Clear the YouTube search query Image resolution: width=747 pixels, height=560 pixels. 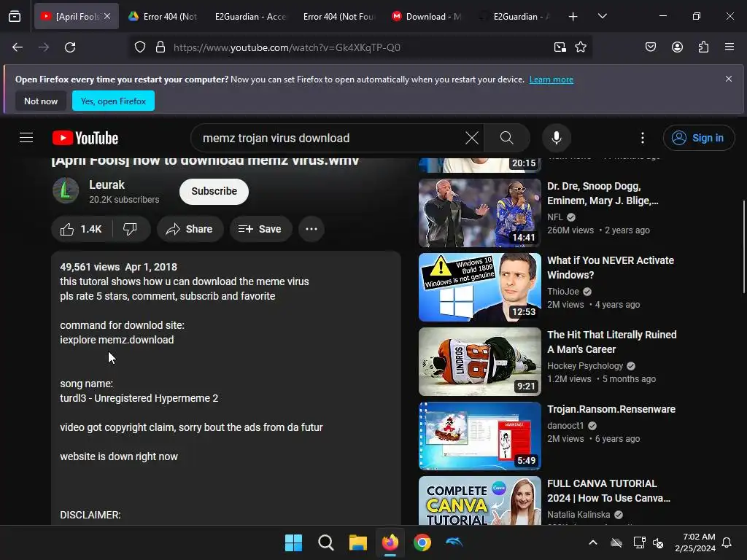tap(472, 138)
